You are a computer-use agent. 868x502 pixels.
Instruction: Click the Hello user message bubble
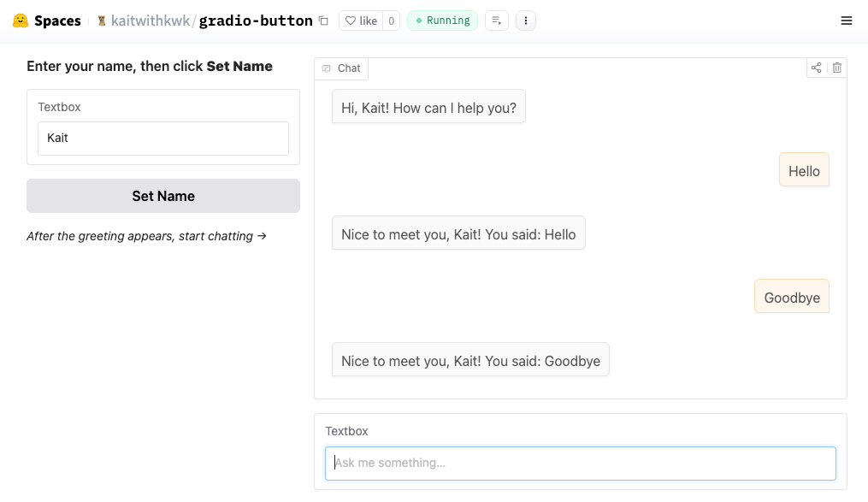point(804,170)
